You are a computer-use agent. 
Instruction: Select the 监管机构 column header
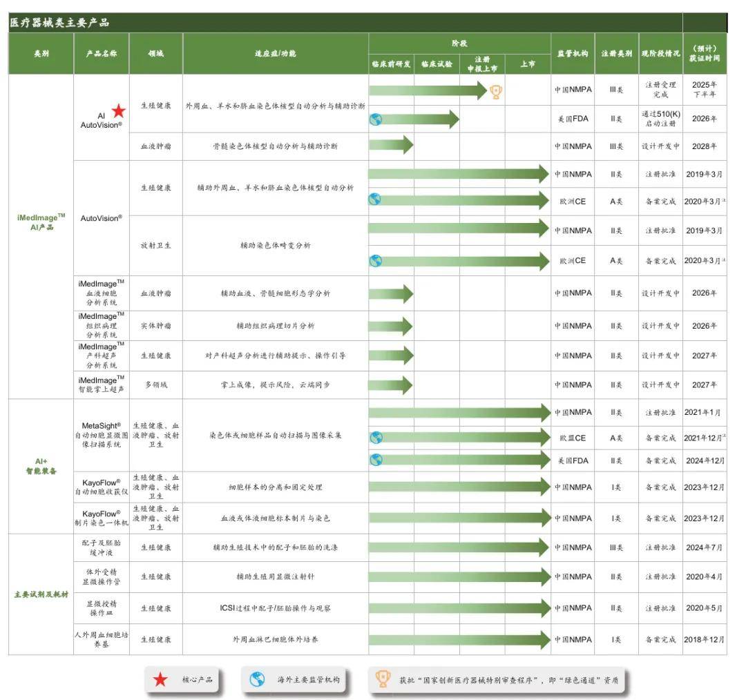click(x=573, y=53)
